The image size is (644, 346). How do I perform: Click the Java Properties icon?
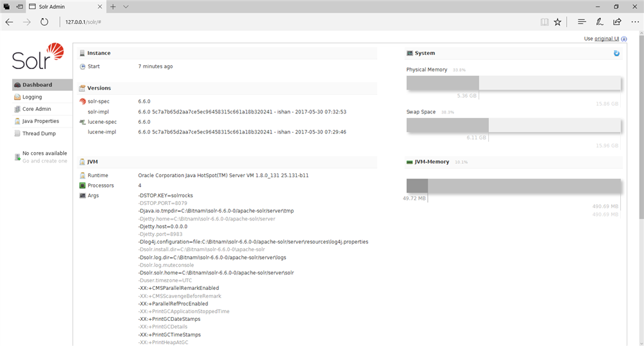pos(17,121)
